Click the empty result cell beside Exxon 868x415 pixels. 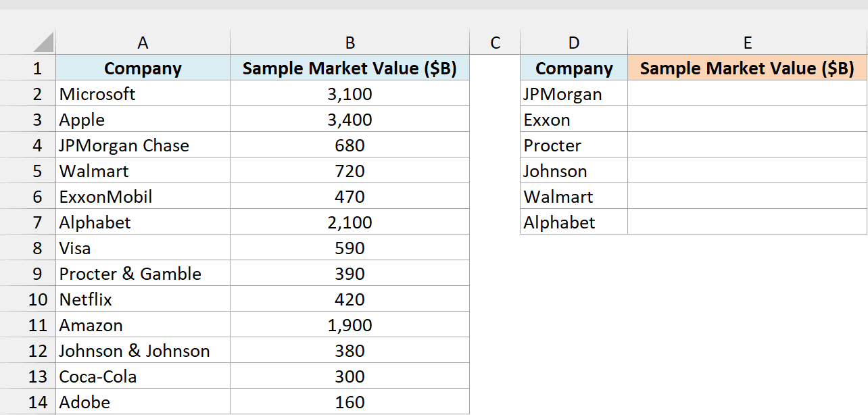[x=747, y=120]
